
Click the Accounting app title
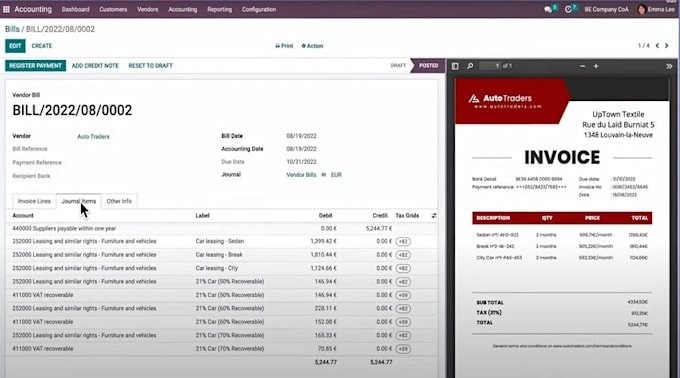[33, 9]
